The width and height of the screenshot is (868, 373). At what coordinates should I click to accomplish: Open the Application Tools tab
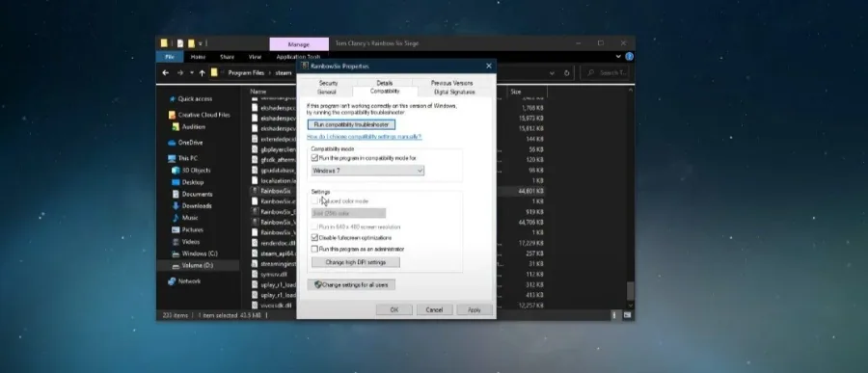(298, 57)
